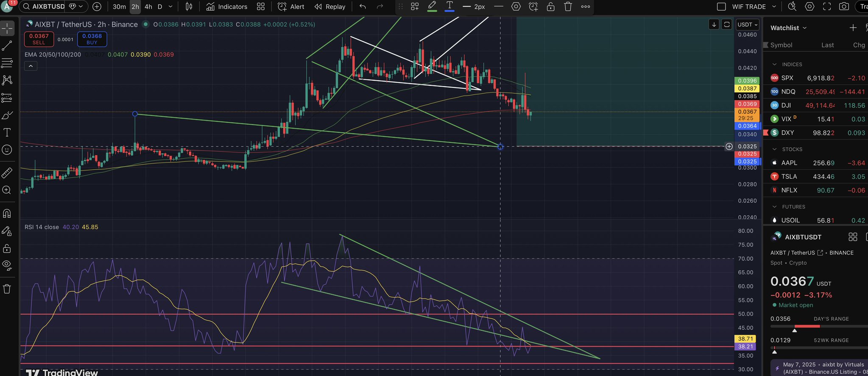Screen dimensions: 868x376
Task: Toggle lock all drawings in left toolbar
Action: coord(7,248)
